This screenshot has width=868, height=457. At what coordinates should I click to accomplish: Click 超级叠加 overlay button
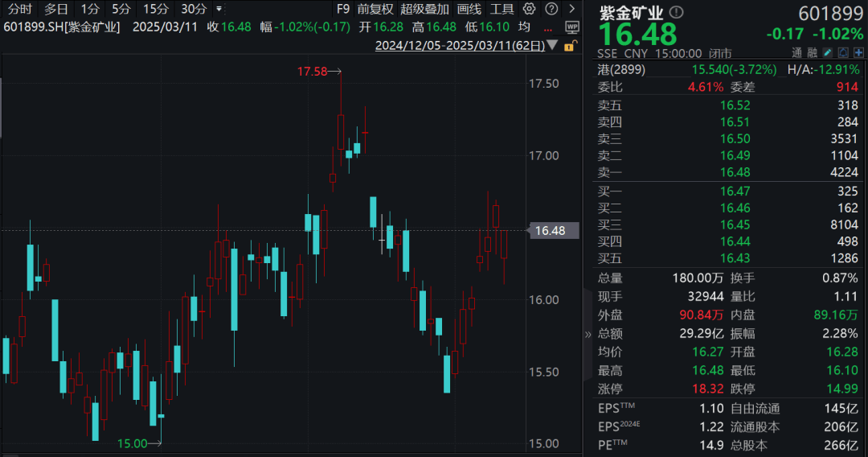424,9
